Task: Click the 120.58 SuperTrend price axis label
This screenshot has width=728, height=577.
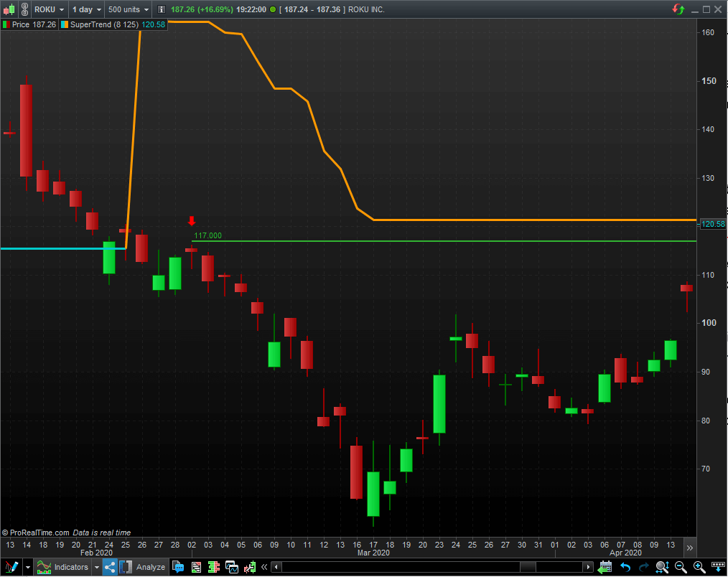Action: pyautogui.click(x=712, y=224)
